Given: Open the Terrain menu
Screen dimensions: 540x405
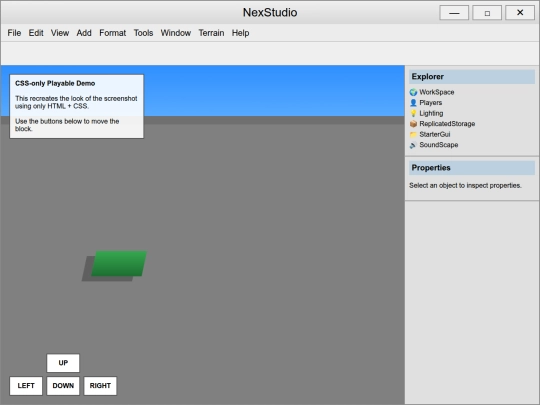Looking at the screenshot, I should click(x=211, y=33).
